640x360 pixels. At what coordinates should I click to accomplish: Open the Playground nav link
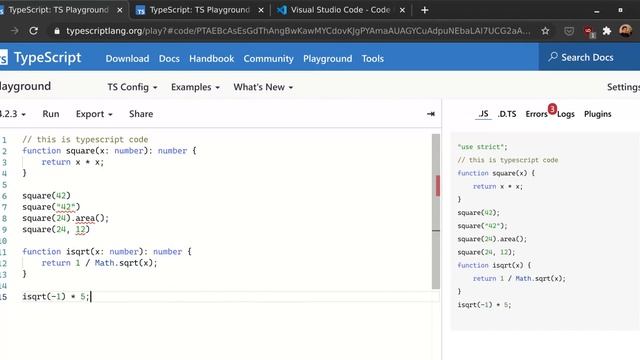coord(327,59)
